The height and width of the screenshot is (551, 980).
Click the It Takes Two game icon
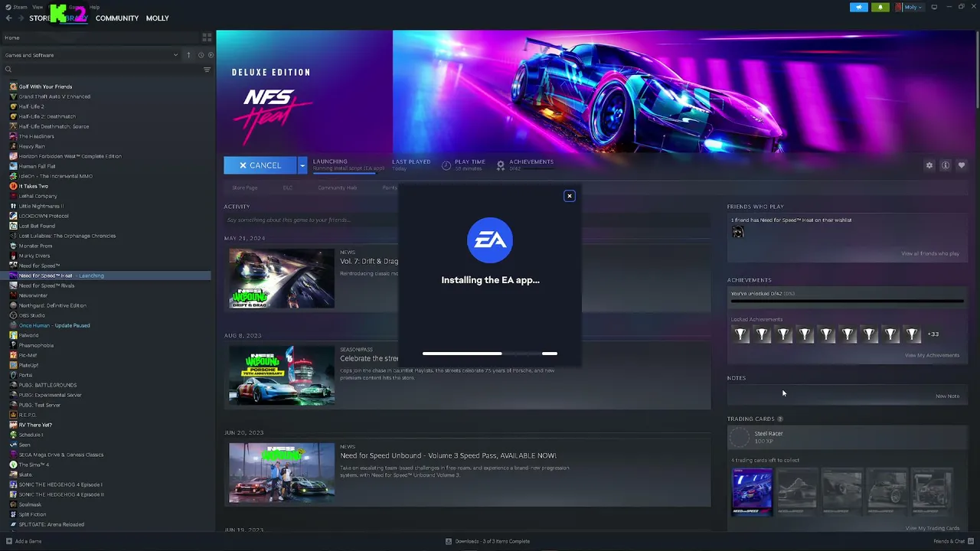click(x=13, y=186)
